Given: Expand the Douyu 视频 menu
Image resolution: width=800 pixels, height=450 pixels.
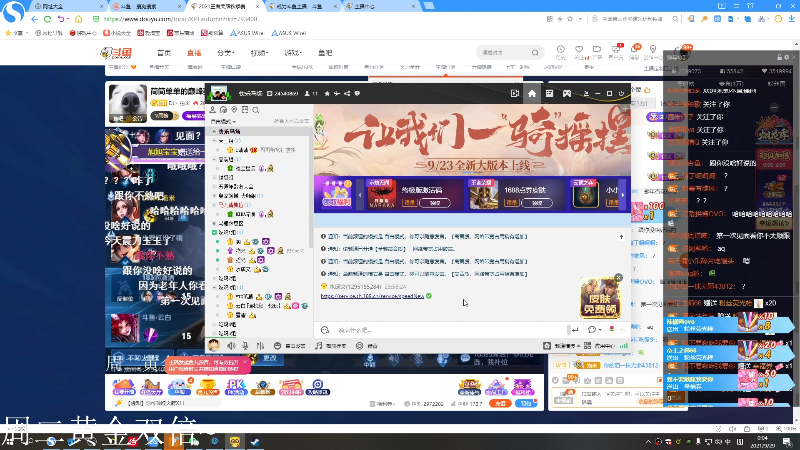Looking at the screenshot, I should pos(259,53).
